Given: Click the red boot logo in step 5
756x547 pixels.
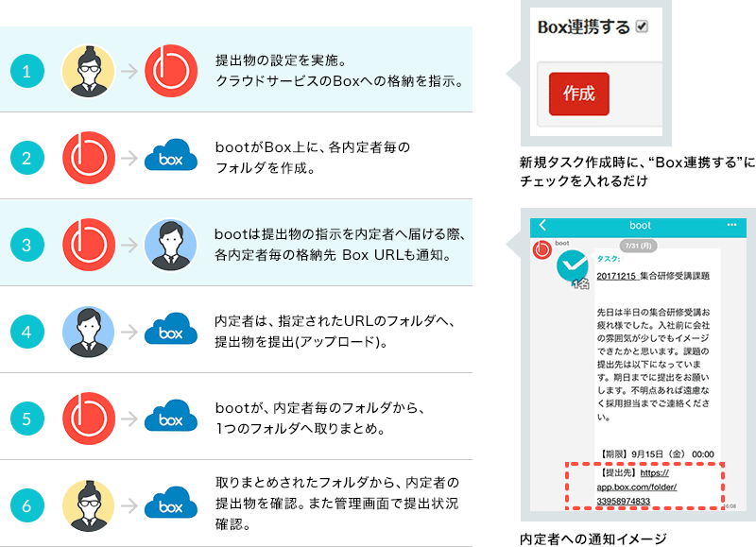Looking at the screenshot, I should (x=88, y=418).
